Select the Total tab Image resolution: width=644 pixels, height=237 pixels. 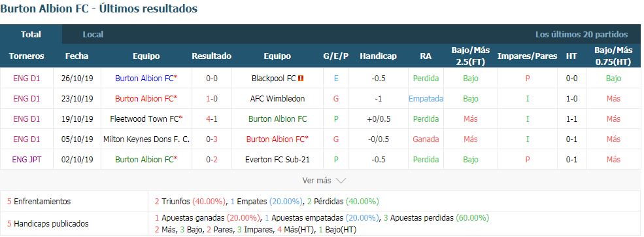click(31, 35)
